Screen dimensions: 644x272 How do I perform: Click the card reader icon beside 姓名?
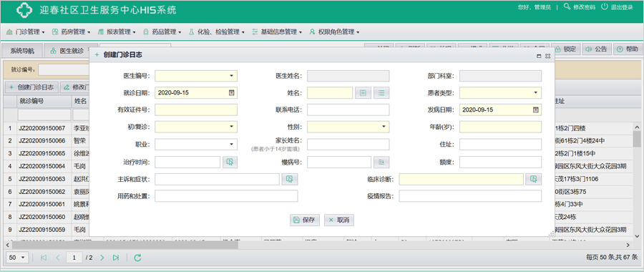point(363,93)
